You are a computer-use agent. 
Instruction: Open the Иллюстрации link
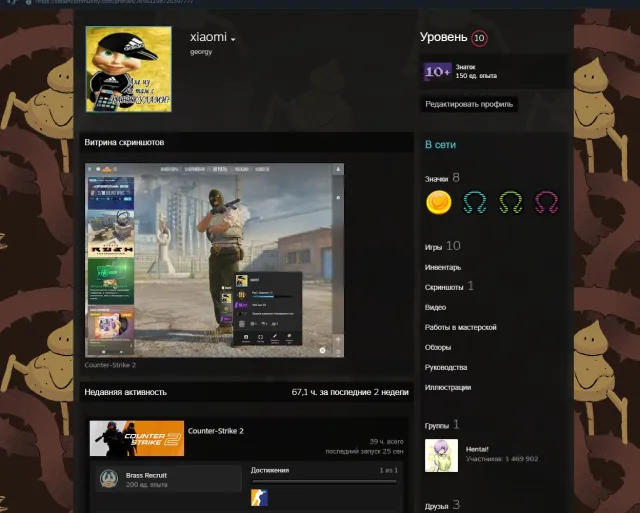(448, 387)
